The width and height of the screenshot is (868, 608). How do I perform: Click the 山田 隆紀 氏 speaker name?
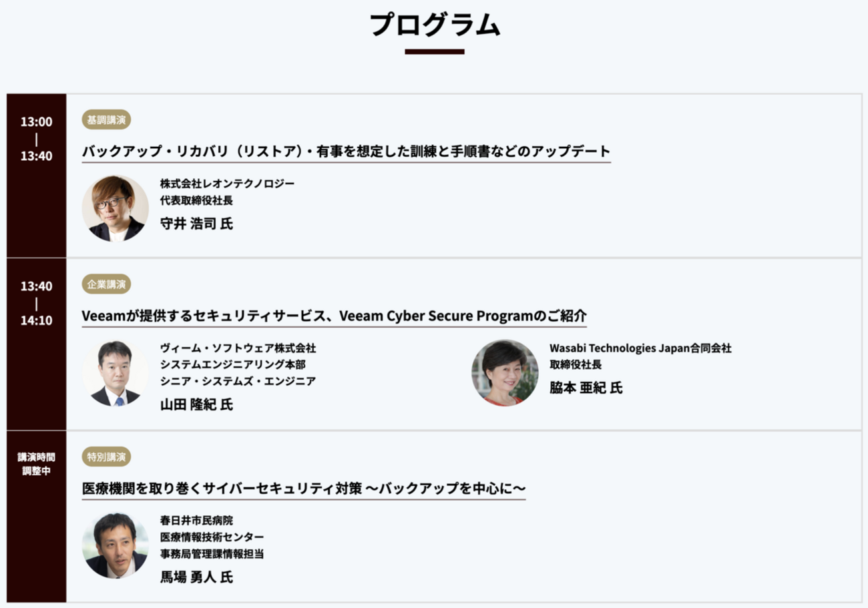pos(196,404)
